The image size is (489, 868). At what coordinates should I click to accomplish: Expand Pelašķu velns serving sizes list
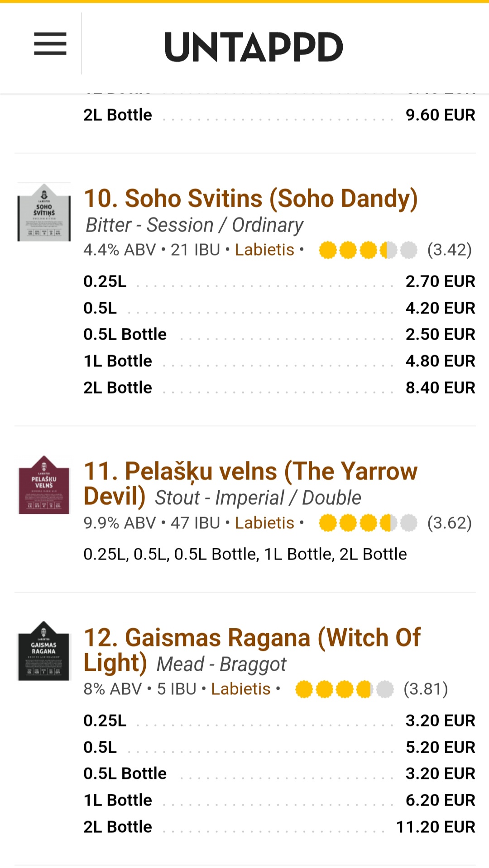(x=245, y=554)
